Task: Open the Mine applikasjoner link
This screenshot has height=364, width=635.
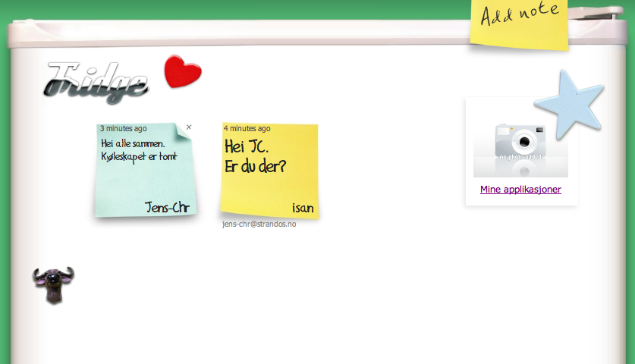Action: [520, 190]
